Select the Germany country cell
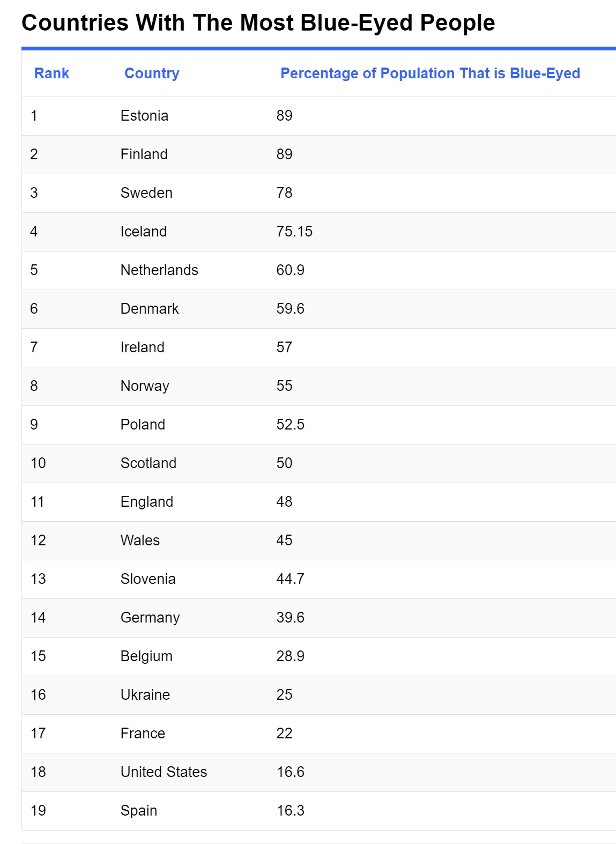This screenshot has height=844, width=616. 150,618
